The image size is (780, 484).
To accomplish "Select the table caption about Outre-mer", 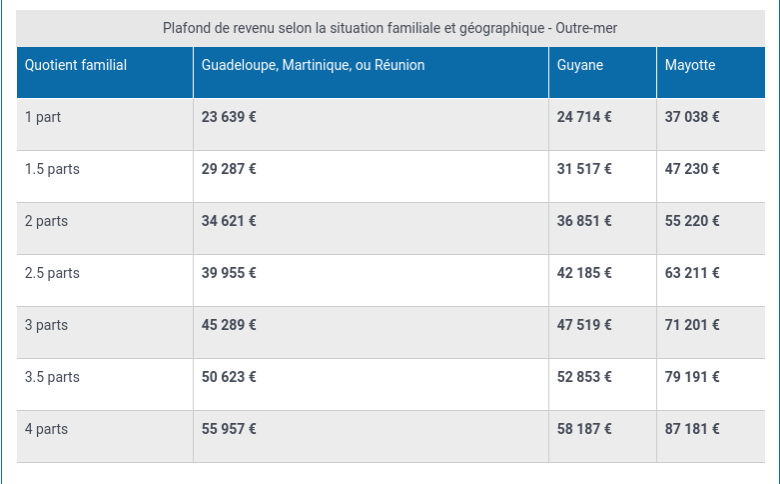I will (390, 28).
